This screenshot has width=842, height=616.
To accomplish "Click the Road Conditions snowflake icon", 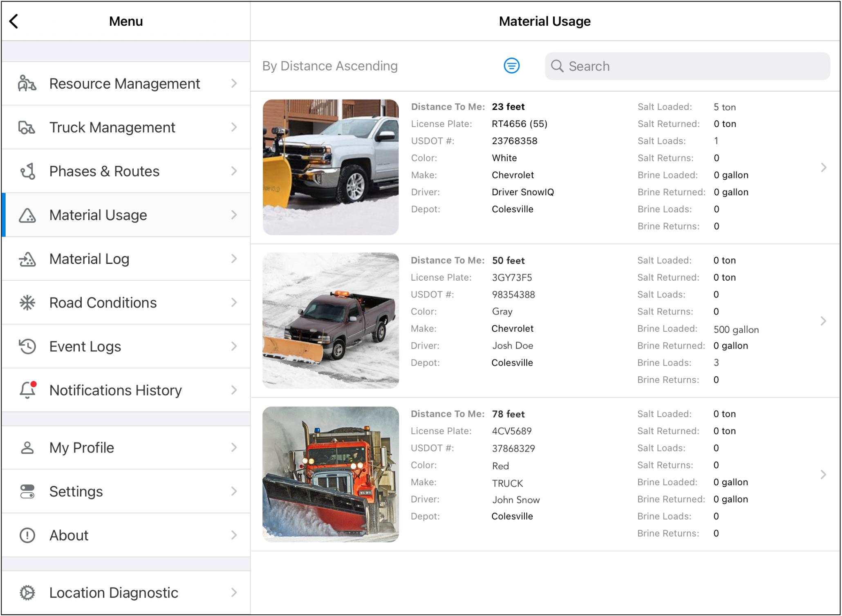I will tap(27, 303).
